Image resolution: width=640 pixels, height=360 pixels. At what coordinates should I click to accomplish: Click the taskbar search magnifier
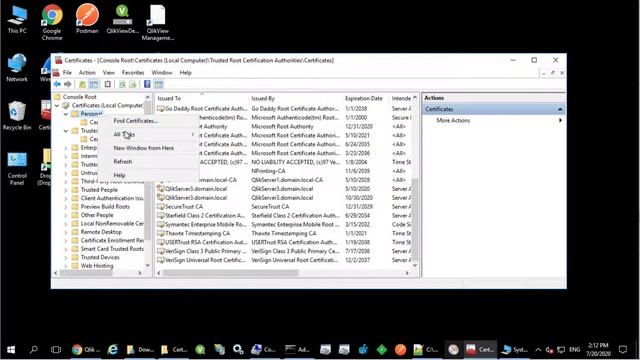[x=34, y=349]
